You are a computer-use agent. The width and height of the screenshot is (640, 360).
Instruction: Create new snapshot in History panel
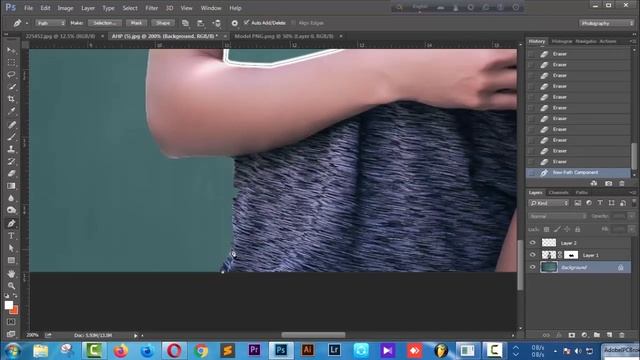(608, 183)
